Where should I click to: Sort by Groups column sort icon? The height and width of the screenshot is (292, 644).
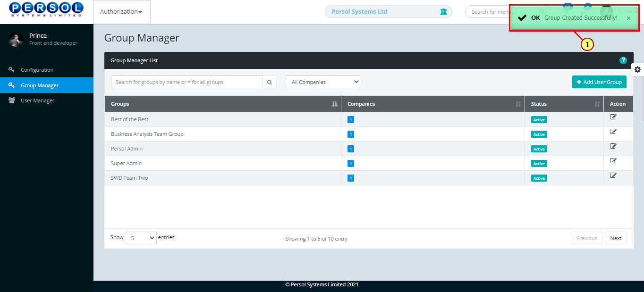(335, 104)
